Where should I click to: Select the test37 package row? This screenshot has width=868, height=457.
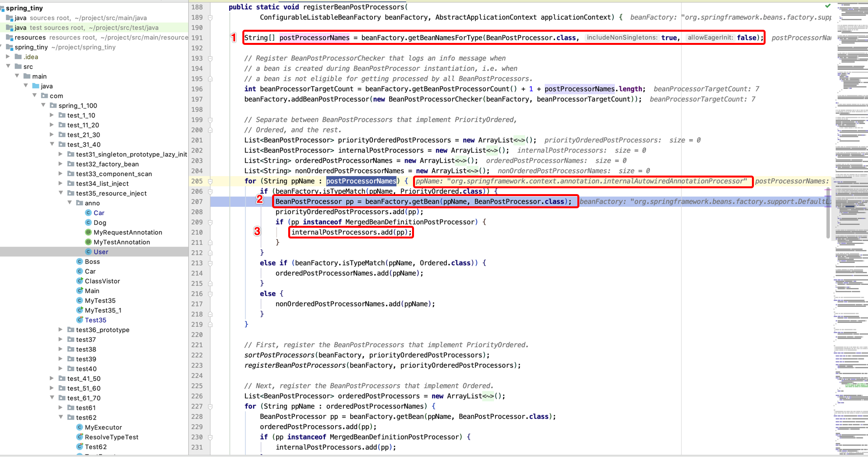[94, 339]
